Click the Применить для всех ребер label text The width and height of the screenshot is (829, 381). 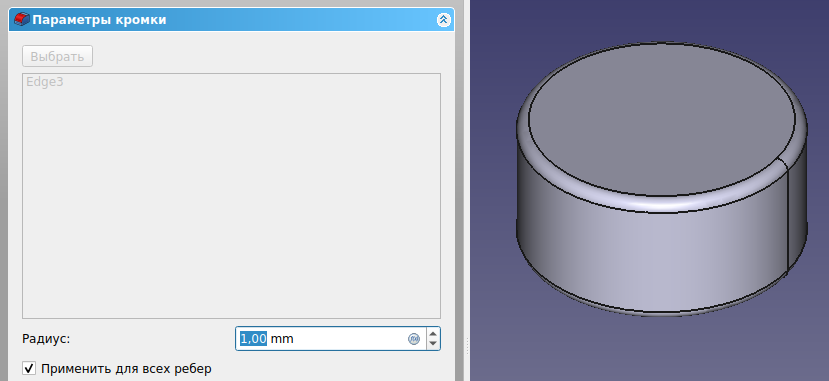[x=126, y=368]
